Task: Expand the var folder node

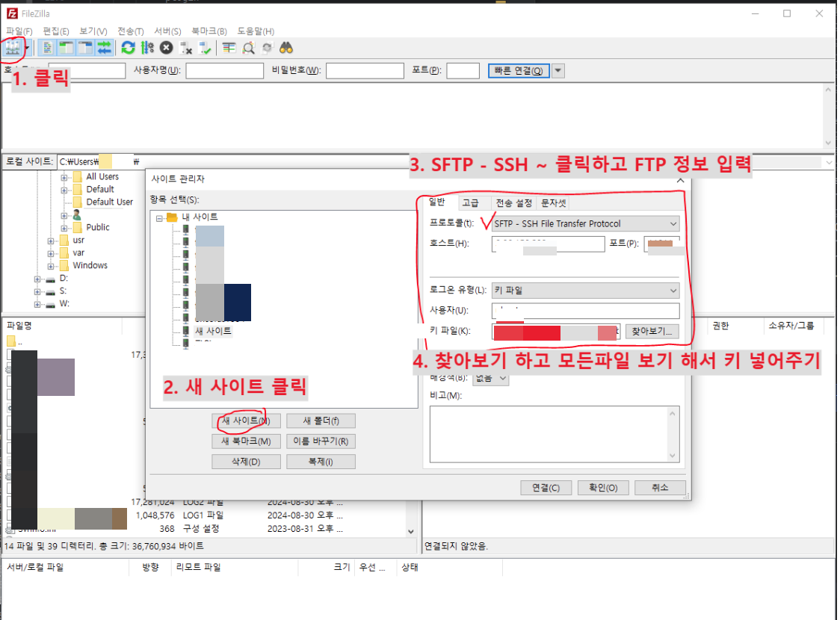Action: [50, 254]
